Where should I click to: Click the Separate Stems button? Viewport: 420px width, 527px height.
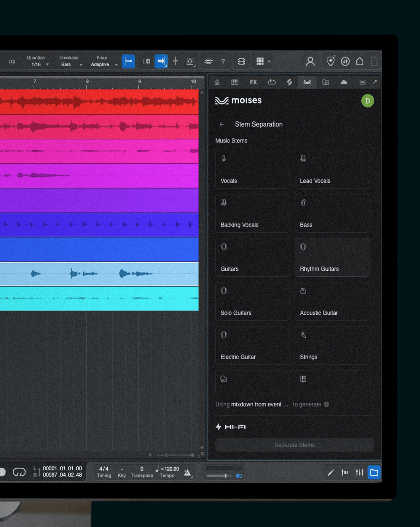295,445
